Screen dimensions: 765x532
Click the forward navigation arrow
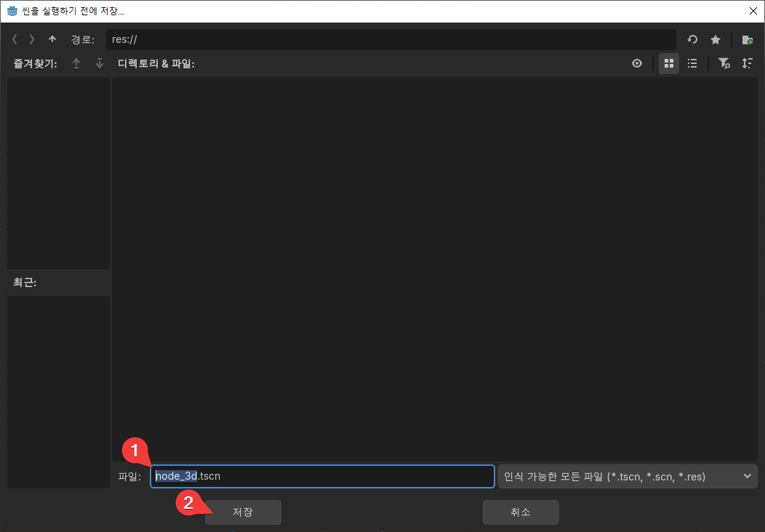[x=32, y=39]
